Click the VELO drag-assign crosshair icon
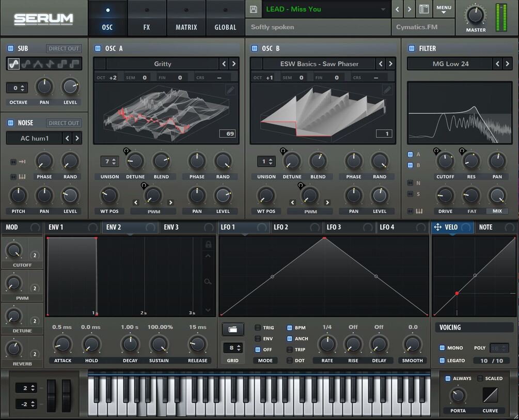Image resolution: width=519 pixels, height=420 pixels. click(x=437, y=227)
